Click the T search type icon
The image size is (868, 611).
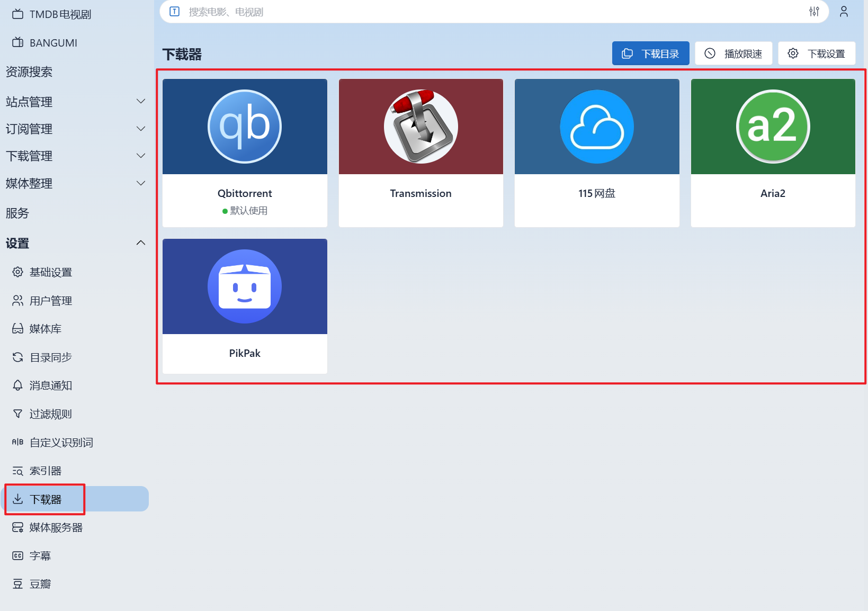click(175, 11)
